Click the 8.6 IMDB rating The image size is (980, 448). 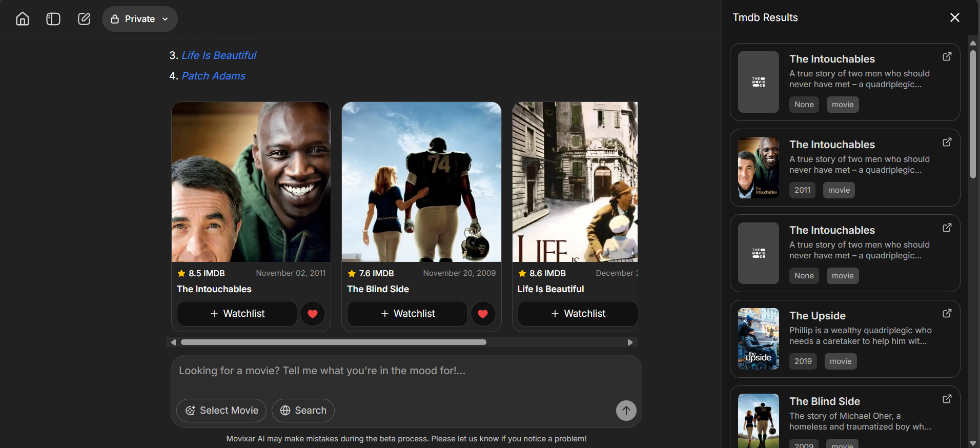pos(542,273)
